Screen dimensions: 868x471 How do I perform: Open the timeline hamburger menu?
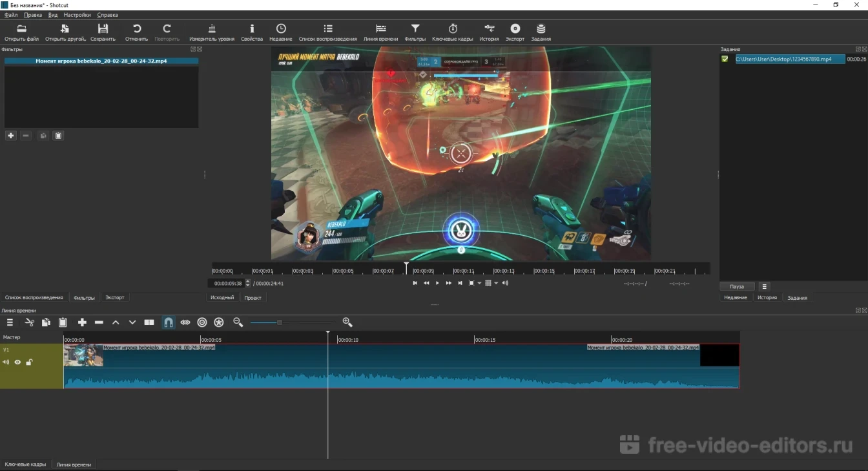[x=10, y=322]
